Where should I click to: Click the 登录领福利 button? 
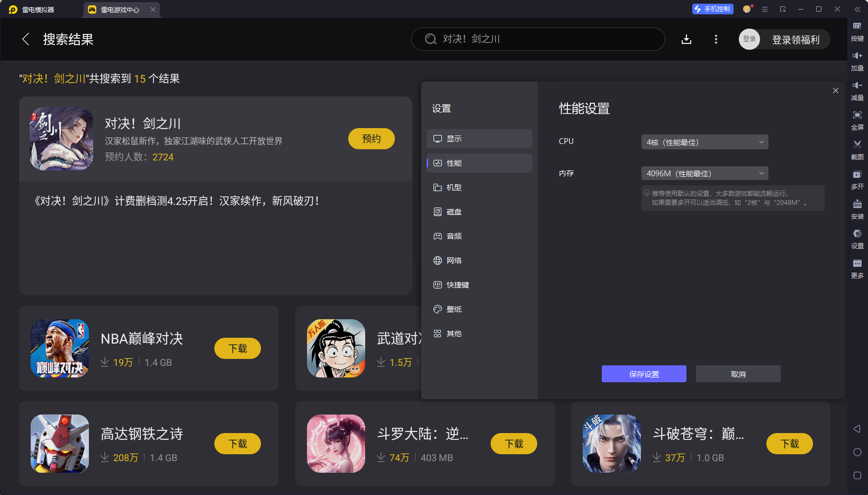(795, 40)
